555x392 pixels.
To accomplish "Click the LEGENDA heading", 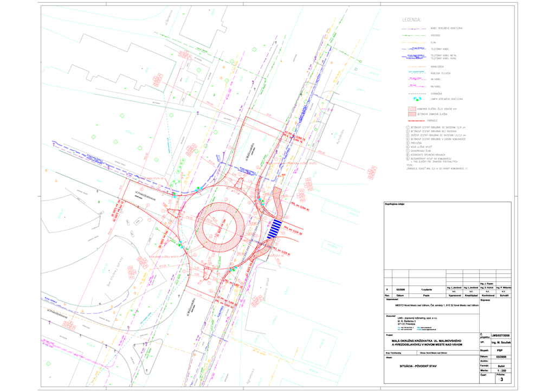I will (x=412, y=20).
